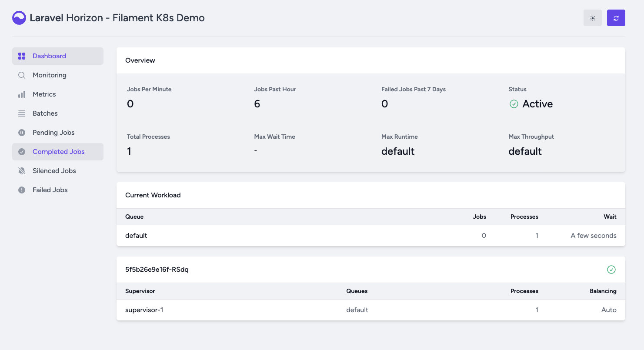Click the Auto balancing value
The width and height of the screenshot is (644, 350).
609,310
